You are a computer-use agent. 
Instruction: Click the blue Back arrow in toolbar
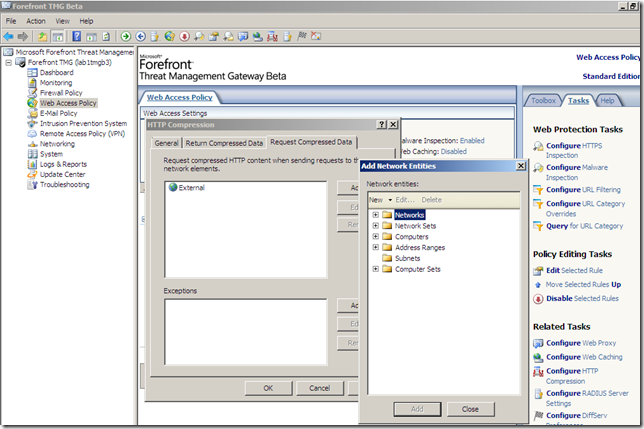(x=8, y=37)
